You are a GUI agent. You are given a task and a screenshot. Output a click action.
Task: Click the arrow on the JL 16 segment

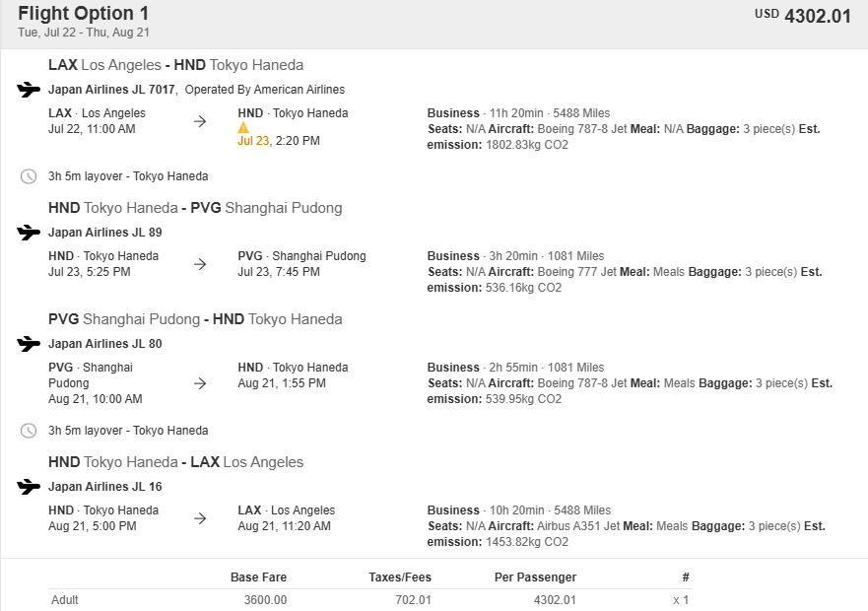pos(200,517)
